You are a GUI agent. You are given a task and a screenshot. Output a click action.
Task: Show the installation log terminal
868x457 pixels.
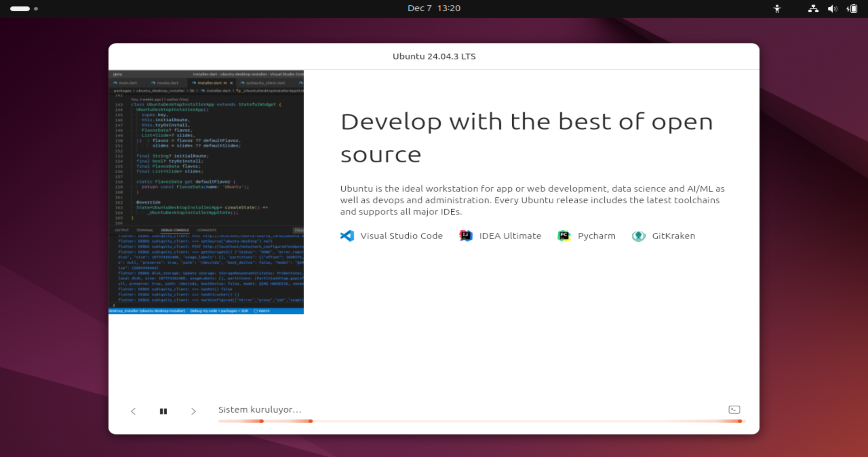tap(734, 409)
